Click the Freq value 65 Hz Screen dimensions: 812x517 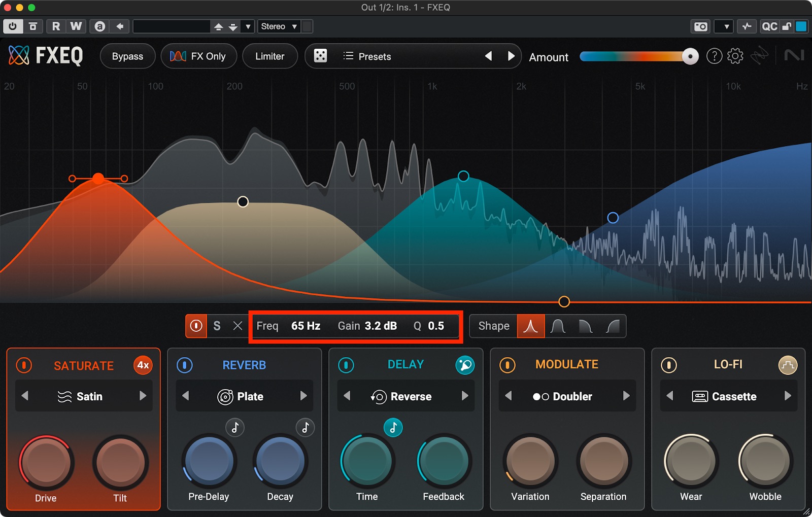point(306,326)
